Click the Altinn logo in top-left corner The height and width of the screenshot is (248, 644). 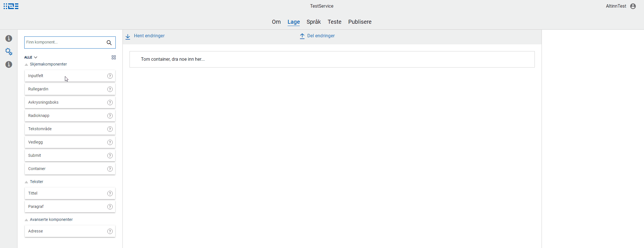tap(11, 6)
